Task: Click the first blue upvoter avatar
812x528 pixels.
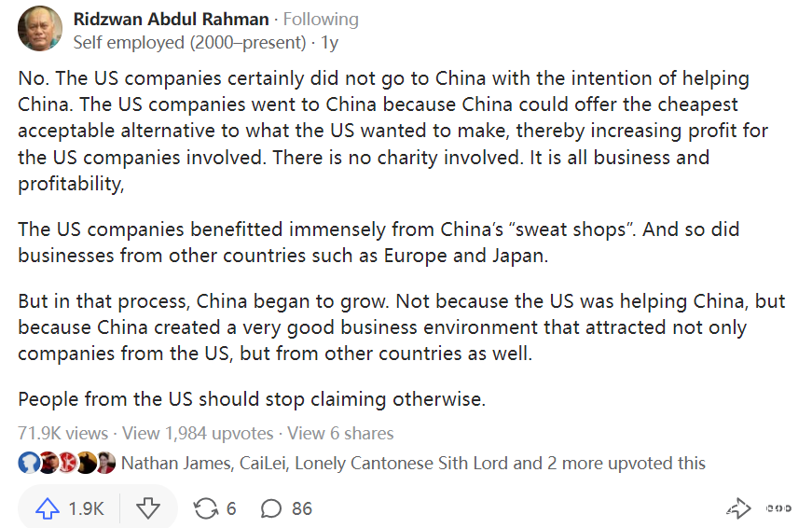Action: point(28,463)
